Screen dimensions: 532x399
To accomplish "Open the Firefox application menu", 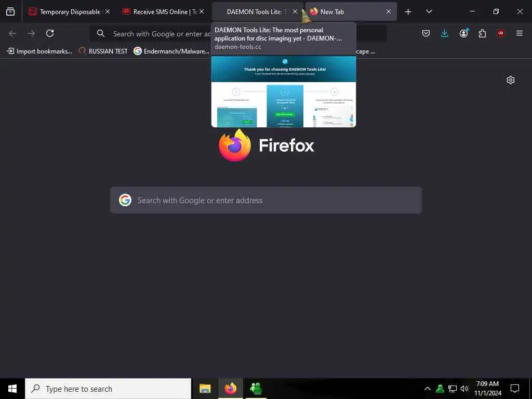I will [x=520, y=33].
